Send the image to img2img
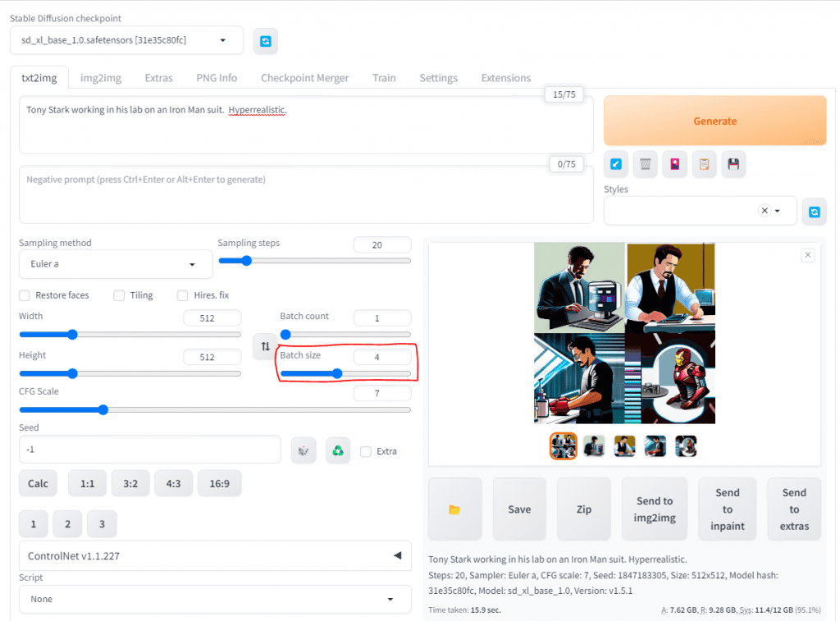The width and height of the screenshot is (840, 621). [x=655, y=509]
